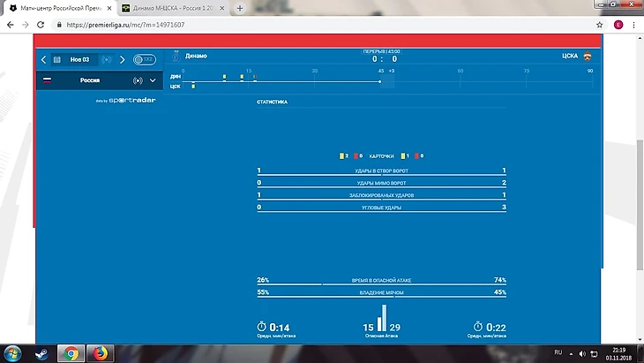
Task: Open the Нов 03 date selector
Action: click(x=79, y=59)
